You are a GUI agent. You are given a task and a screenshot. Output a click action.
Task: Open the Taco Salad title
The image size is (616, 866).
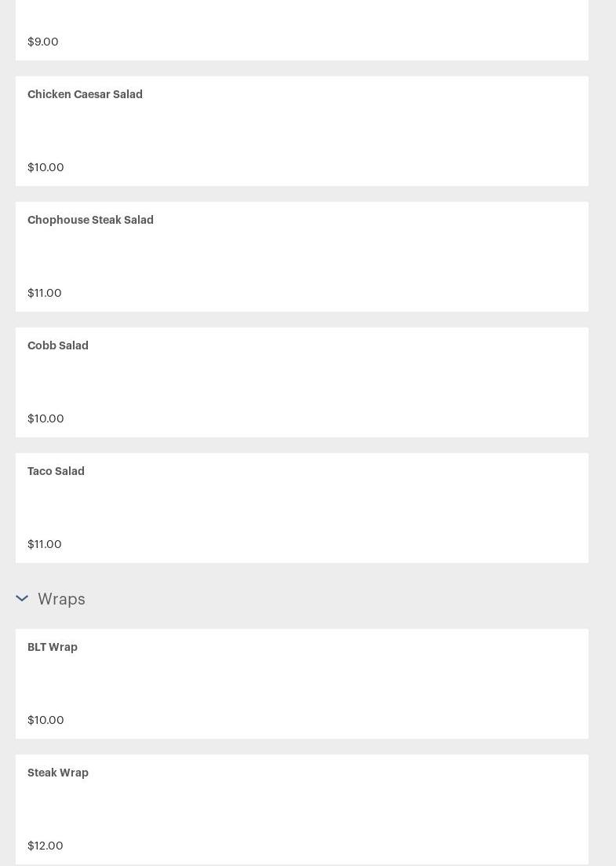(56, 471)
